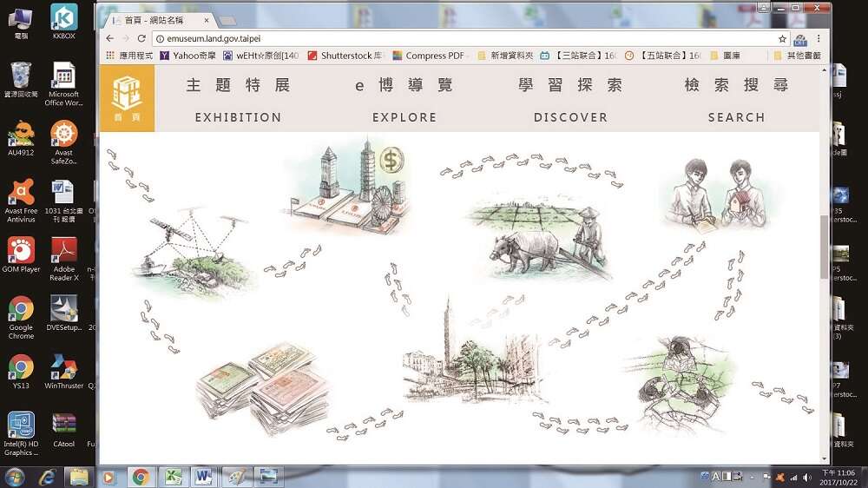868x488 pixels.
Task: Switch to Excel on the taskbar
Action: pos(174,477)
